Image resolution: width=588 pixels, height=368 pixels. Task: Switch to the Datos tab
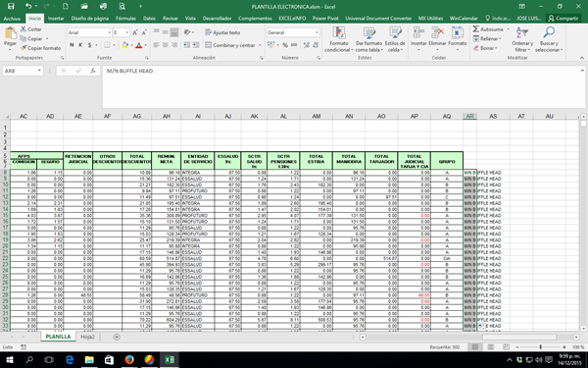click(149, 19)
